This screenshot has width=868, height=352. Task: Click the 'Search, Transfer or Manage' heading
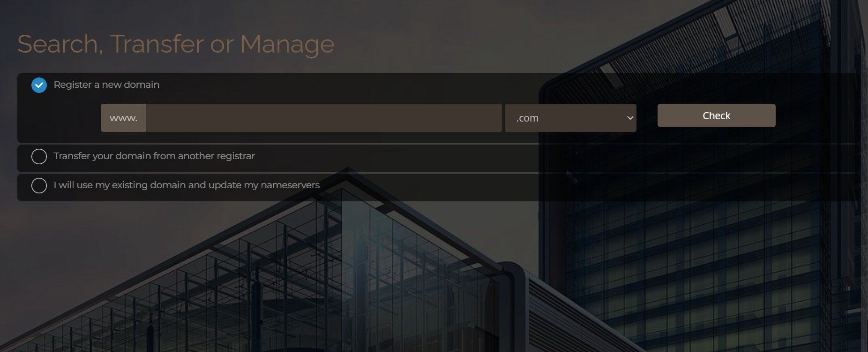[x=176, y=45]
